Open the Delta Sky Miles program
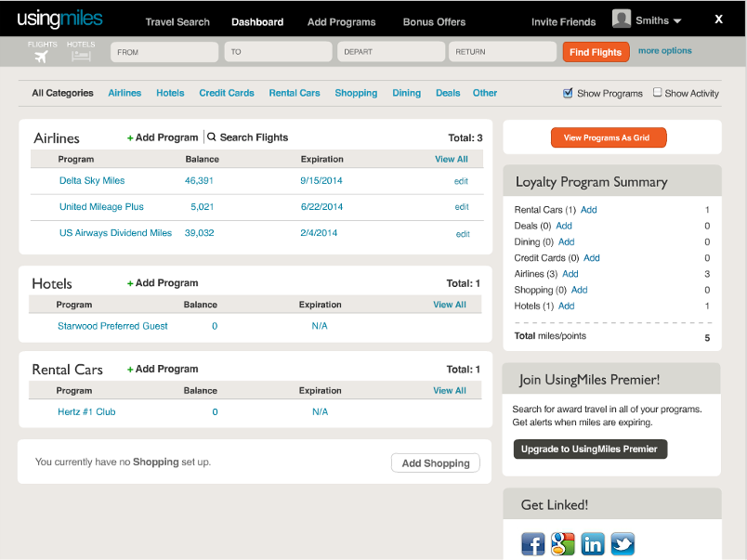 click(92, 180)
